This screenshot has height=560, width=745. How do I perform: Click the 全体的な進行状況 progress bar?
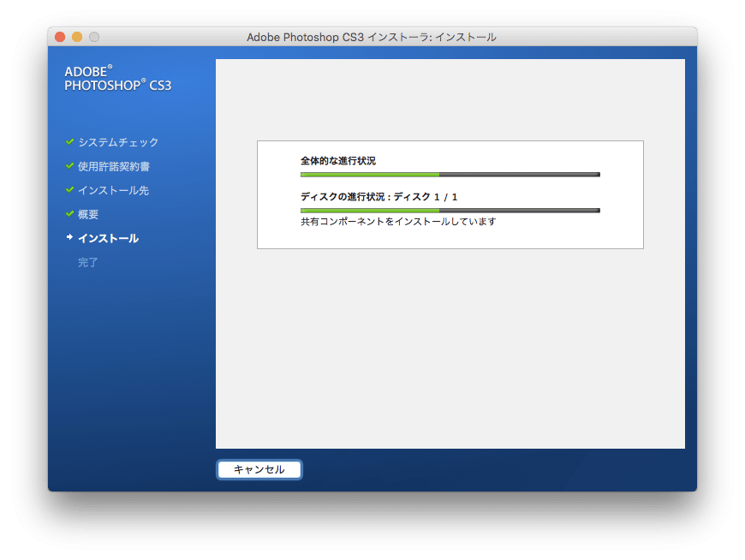449,174
